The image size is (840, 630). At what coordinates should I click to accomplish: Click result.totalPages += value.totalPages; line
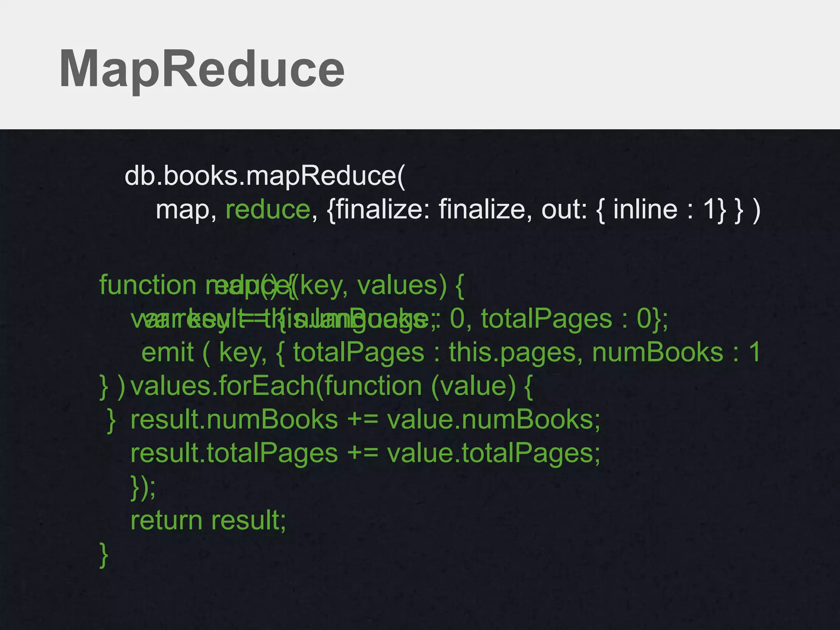click(365, 454)
